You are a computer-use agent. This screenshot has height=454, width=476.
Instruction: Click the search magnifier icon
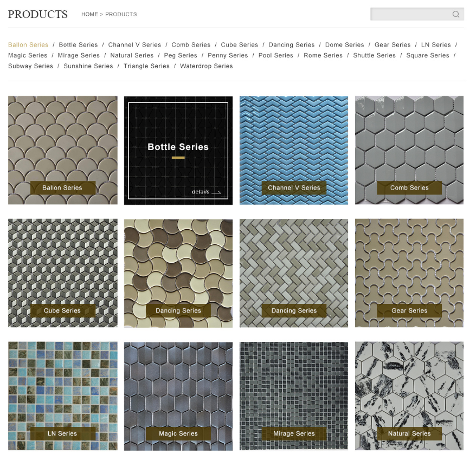pyautogui.click(x=455, y=14)
